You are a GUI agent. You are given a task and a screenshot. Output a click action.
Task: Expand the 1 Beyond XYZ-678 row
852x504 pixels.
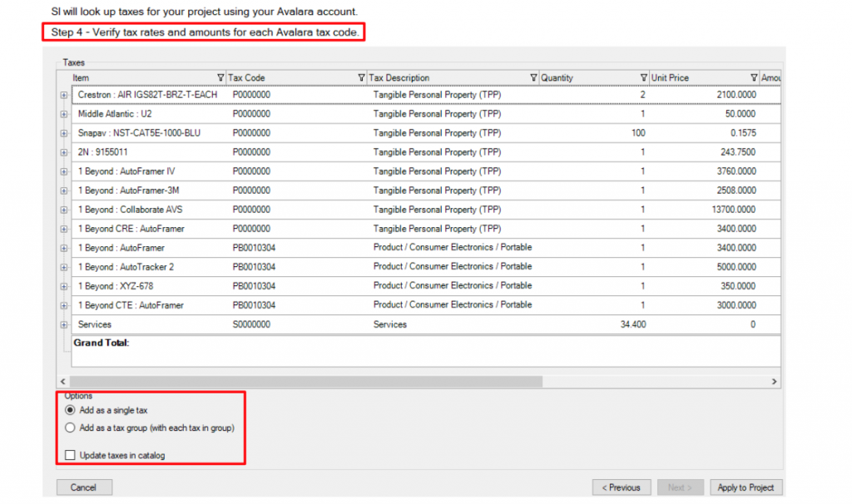tap(64, 286)
